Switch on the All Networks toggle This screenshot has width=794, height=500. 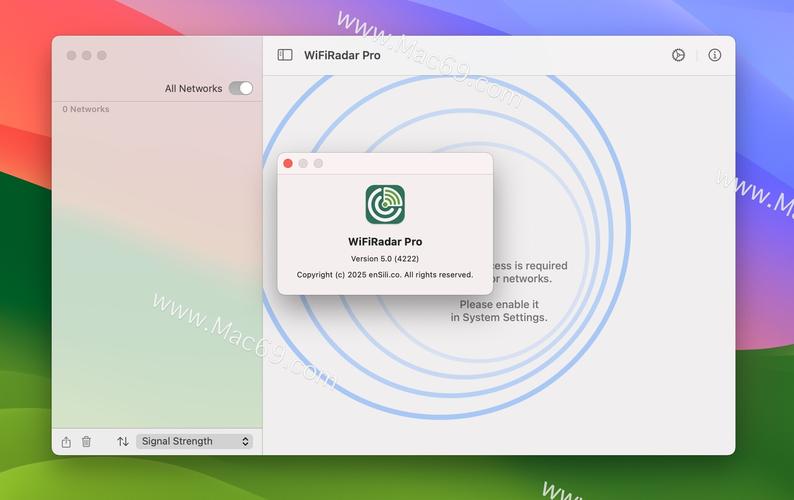pos(240,88)
